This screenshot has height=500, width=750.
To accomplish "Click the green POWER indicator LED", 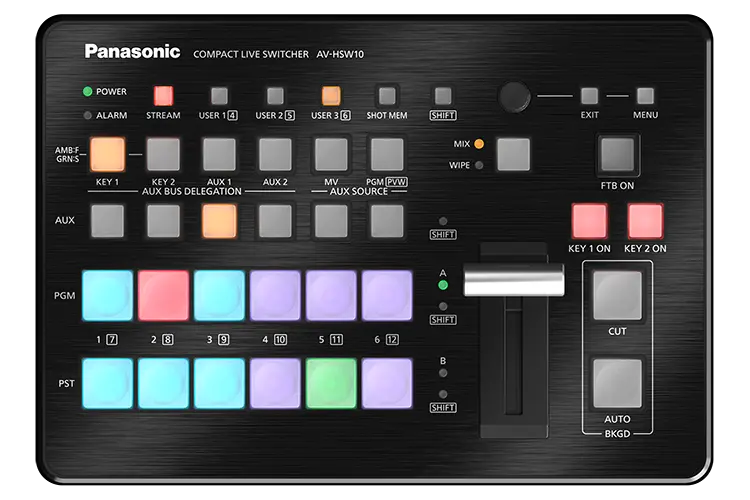I will (x=88, y=91).
